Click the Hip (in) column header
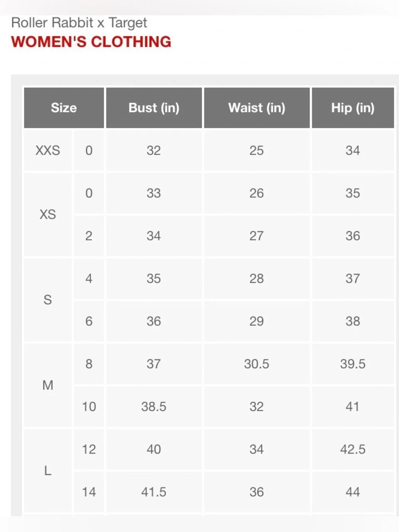 click(353, 108)
